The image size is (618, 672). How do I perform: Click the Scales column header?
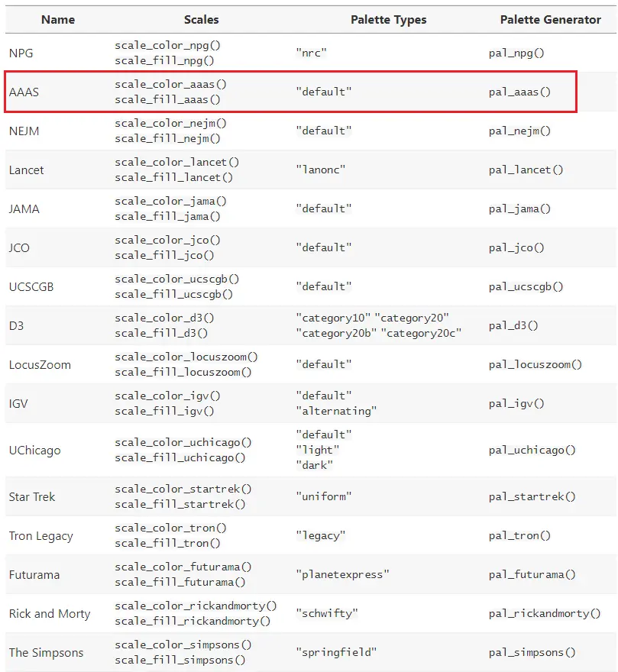(x=201, y=20)
